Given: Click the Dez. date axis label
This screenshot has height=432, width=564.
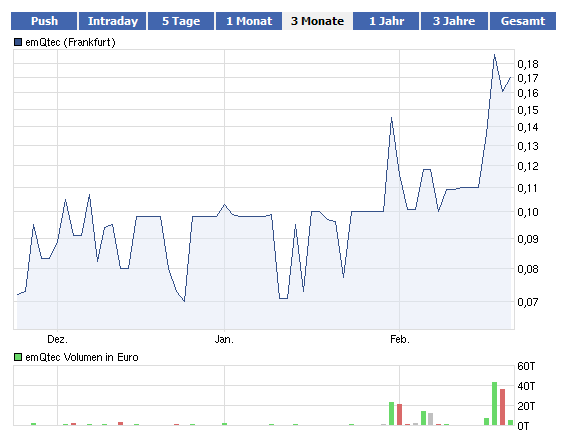Looking at the screenshot, I should click(x=57, y=339).
